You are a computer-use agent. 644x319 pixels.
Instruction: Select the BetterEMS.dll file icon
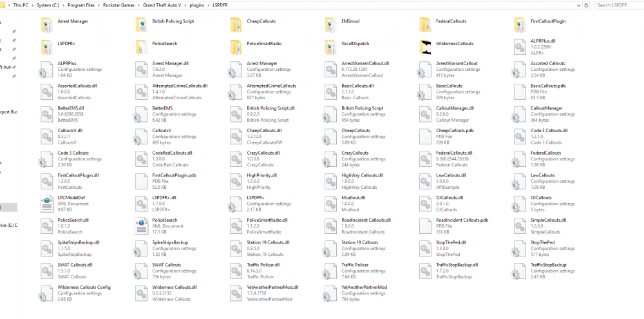[x=47, y=114]
